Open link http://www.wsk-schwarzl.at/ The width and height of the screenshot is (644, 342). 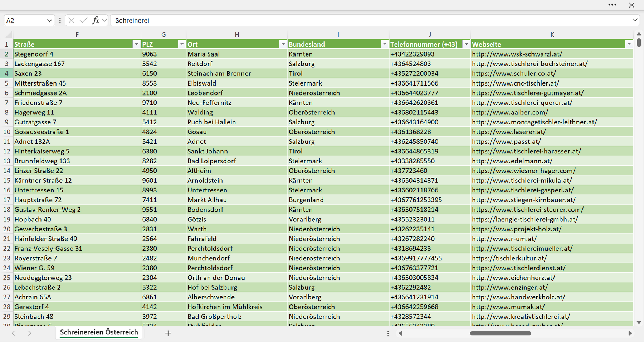pyautogui.click(x=517, y=54)
